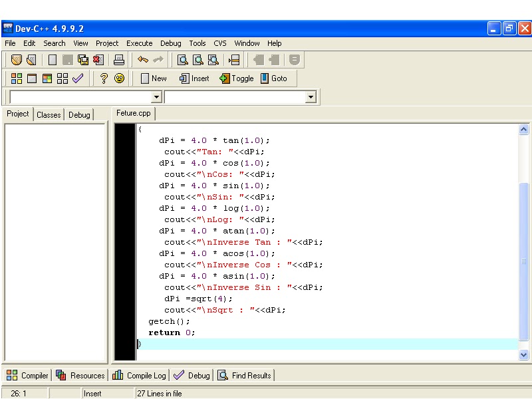Image resolution: width=532 pixels, height=399 pixels.
Task: Open the second class browser dropdown arrow
Action: [311, 97]
